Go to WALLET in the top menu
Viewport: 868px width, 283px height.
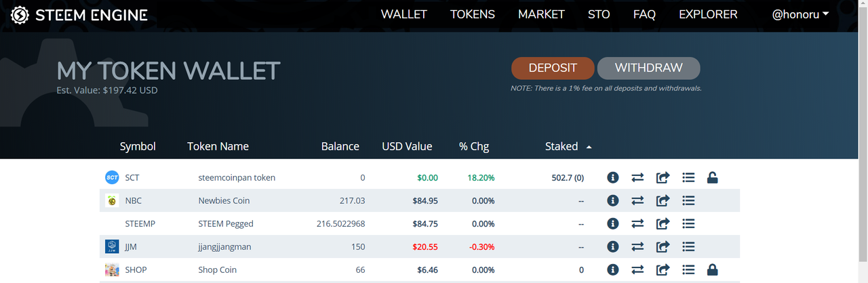pyautogui.click(x=403, y=14)
